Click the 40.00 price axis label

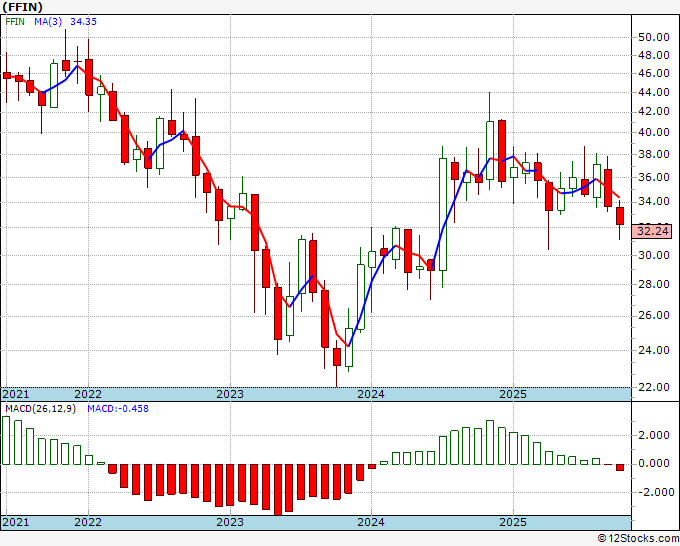[654, 132]
